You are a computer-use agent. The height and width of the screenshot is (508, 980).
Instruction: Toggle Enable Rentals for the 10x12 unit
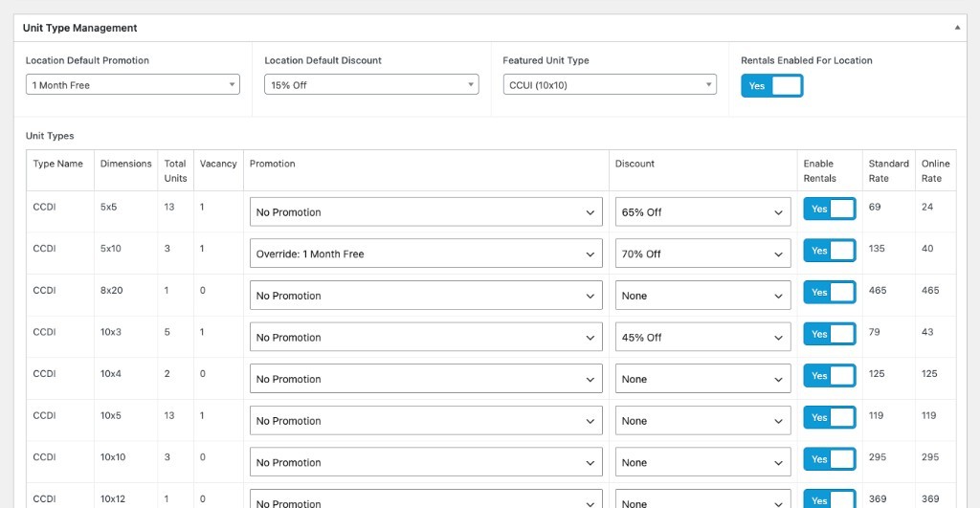pos(830,499)
